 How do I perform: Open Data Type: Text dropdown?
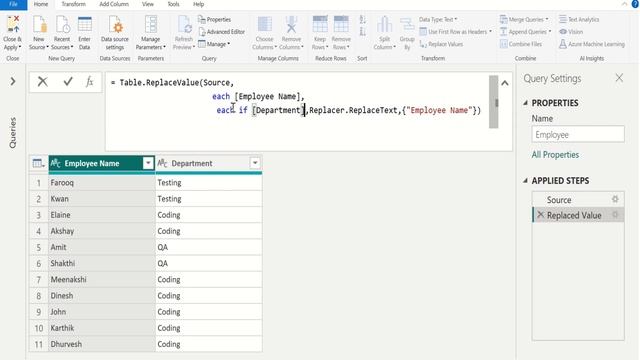[438, 19]
